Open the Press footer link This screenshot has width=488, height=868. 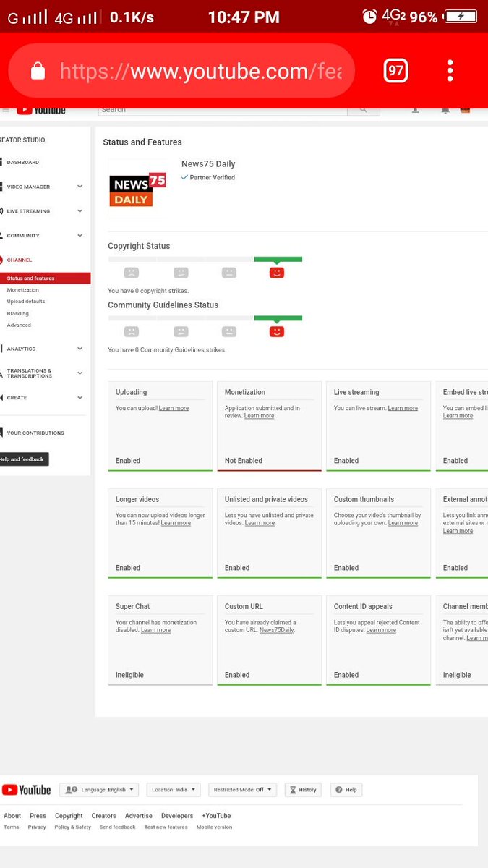(38, 816)
